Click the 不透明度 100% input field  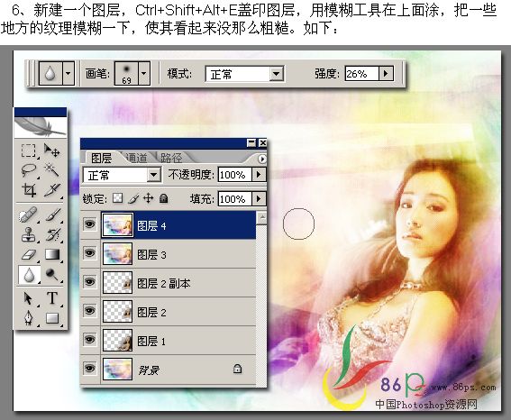pos(234,175)
